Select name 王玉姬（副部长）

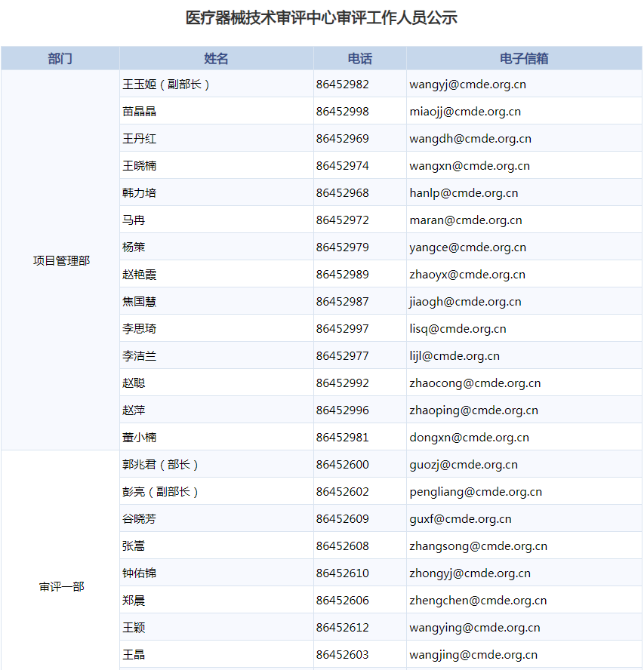[x=166, y=85]
